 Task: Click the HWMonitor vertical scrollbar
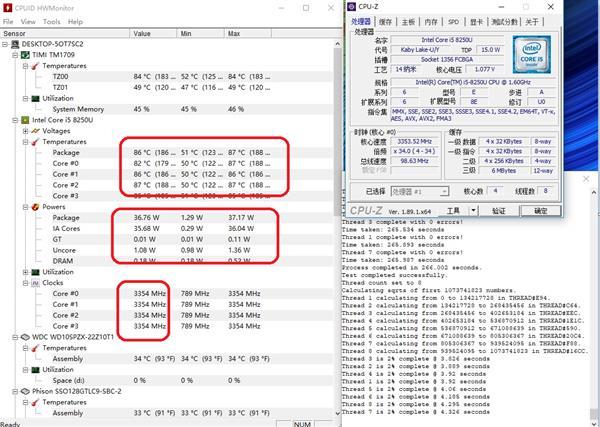tap(338, 134)
